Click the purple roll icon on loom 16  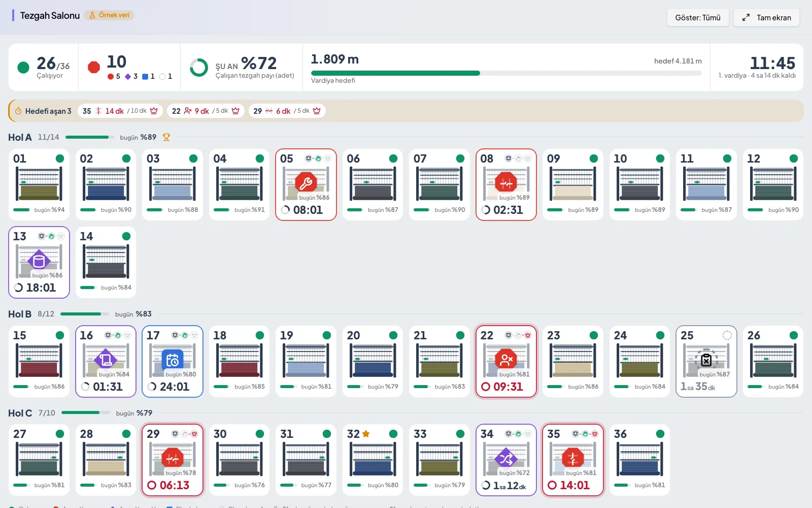[x=106, y=359]
